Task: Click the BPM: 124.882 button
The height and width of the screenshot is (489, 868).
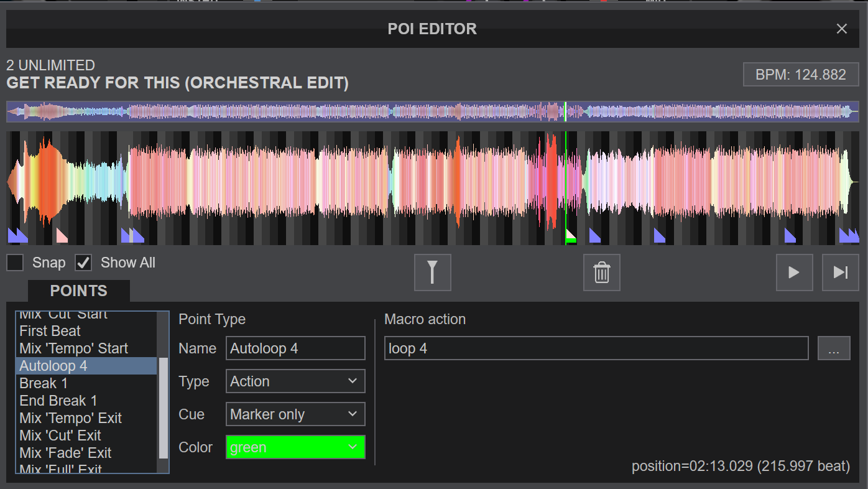Action: 801,75
